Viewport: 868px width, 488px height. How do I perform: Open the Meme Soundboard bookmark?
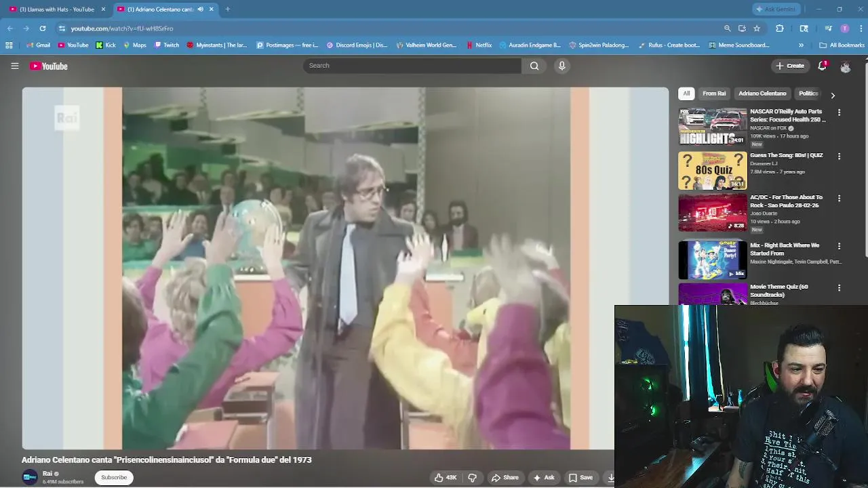pyautogui.click(x=739, y=45)
